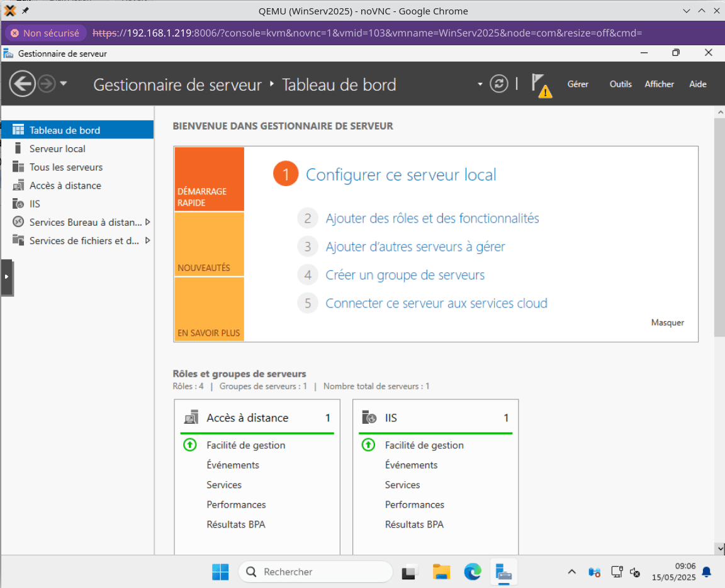Expand the noVNC side control panel
The width and height of the screenshot is (725, 588).
(x=6, y=277)
